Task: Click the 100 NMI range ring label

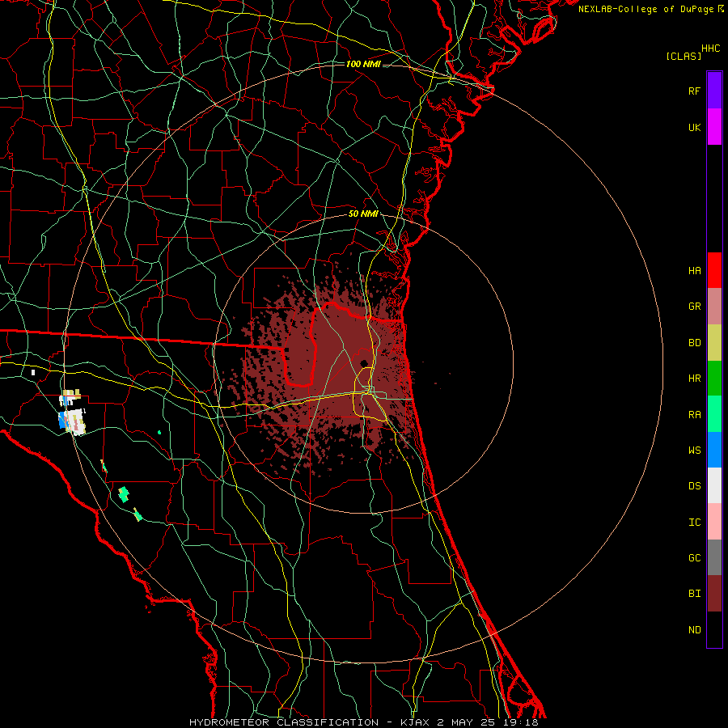Action: pyautogui.click(x=363, y=64)
